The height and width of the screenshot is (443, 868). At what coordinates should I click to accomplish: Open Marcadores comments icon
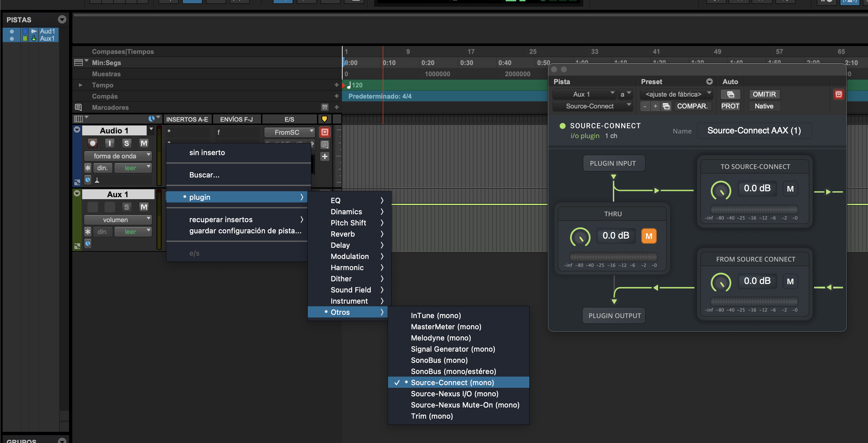[78, 107]
